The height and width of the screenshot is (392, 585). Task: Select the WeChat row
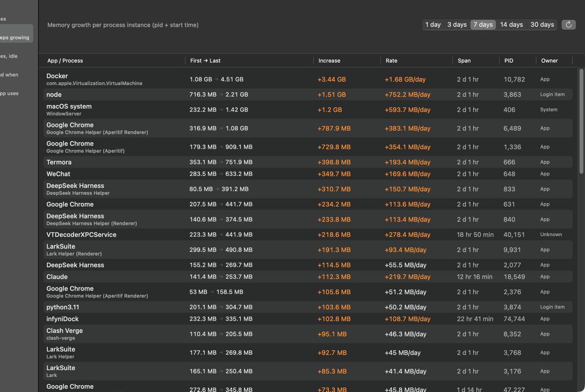click(308, 174)
